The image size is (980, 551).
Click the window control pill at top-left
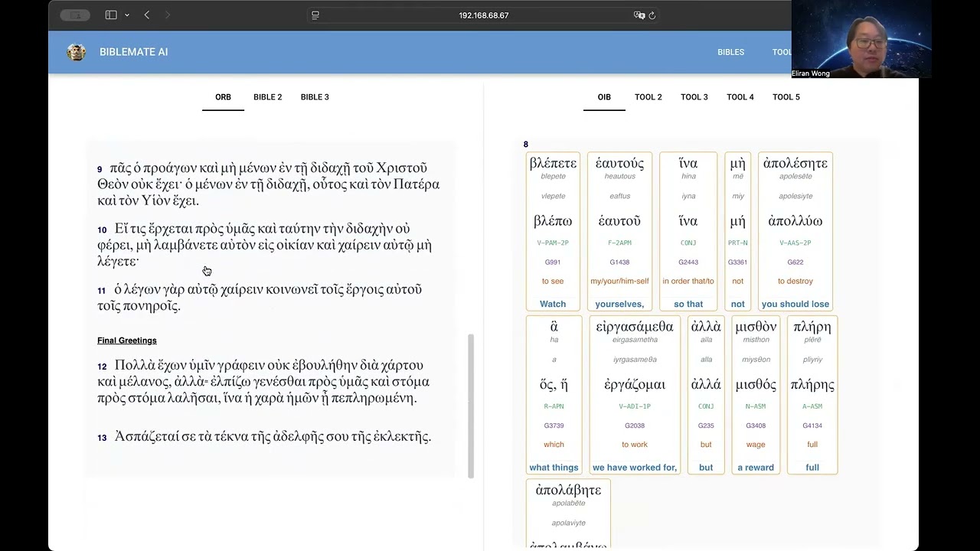pos(75,15)
